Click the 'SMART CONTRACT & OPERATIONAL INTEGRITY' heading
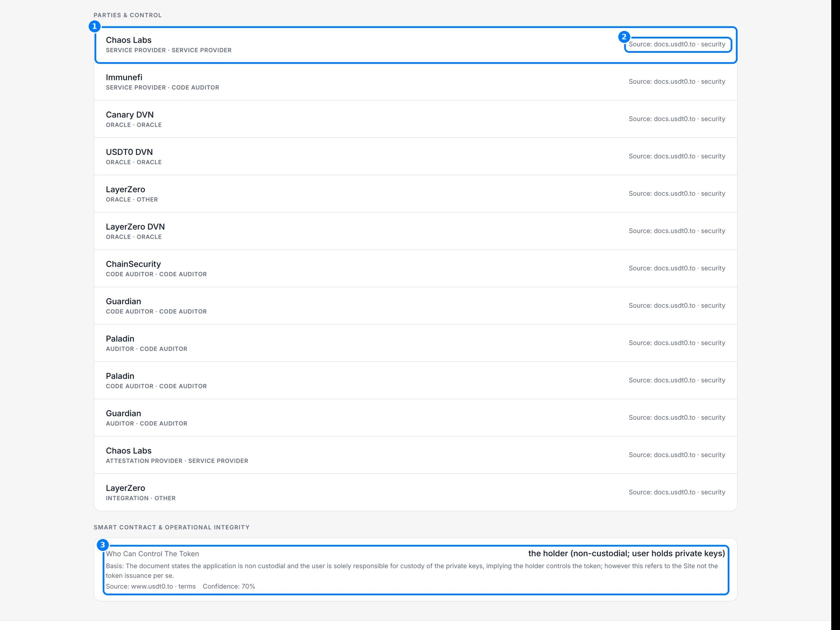 click(171, 527)
